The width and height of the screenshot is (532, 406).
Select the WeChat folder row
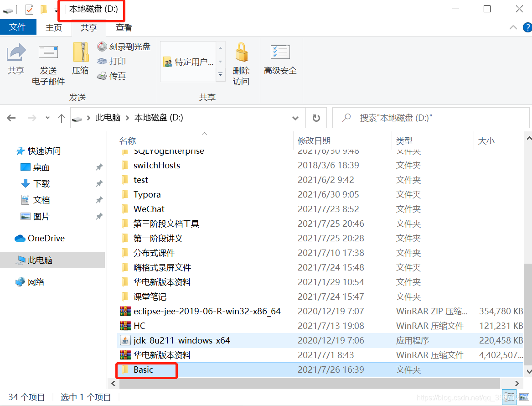[320, 209]
